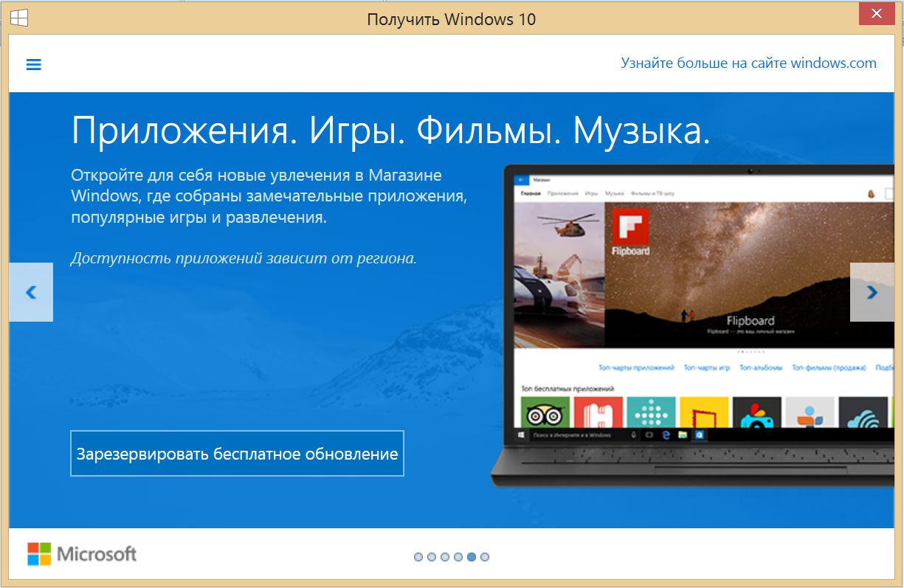Go to the previous slide arrow
Image resolution: width=904 pixels, height=588 pixels.
[x=31, y=292]
